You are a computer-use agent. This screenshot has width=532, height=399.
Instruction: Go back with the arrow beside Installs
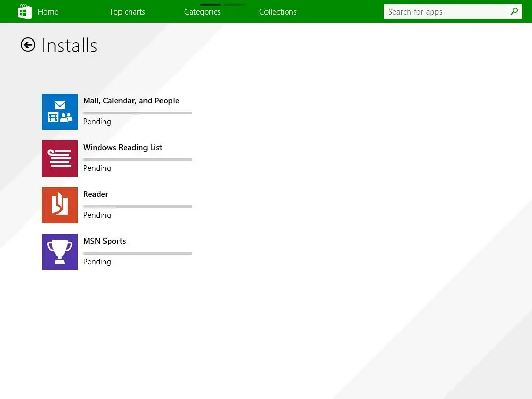click(x=28, y=45)
